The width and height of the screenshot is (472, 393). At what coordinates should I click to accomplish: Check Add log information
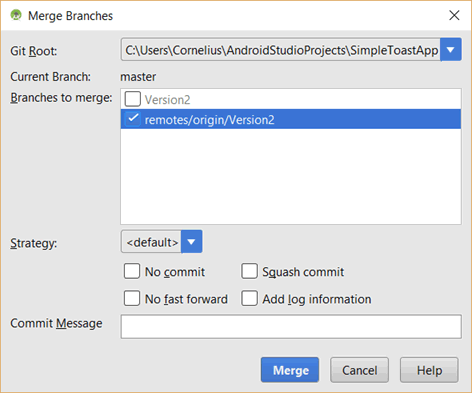(x=249, y=298)
